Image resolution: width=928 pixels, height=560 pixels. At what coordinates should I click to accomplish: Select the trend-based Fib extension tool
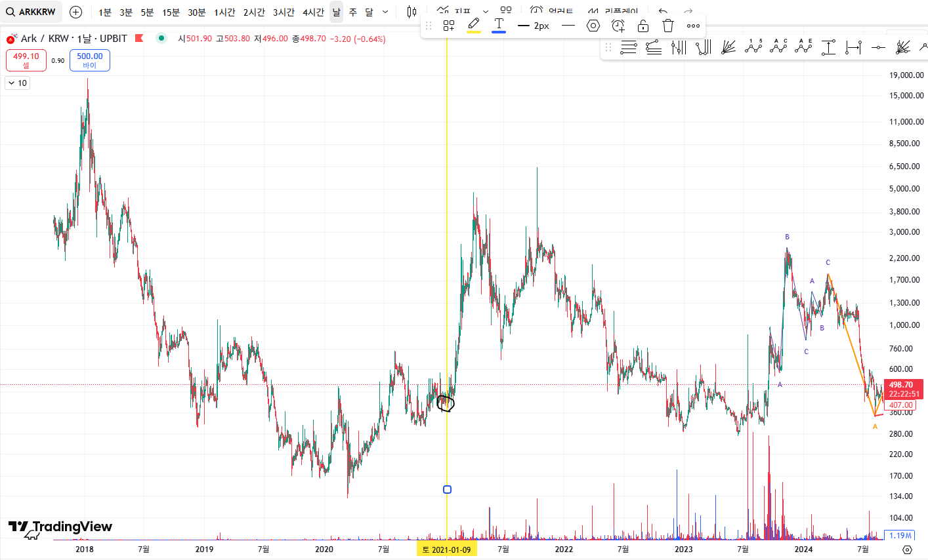[654, 47]
